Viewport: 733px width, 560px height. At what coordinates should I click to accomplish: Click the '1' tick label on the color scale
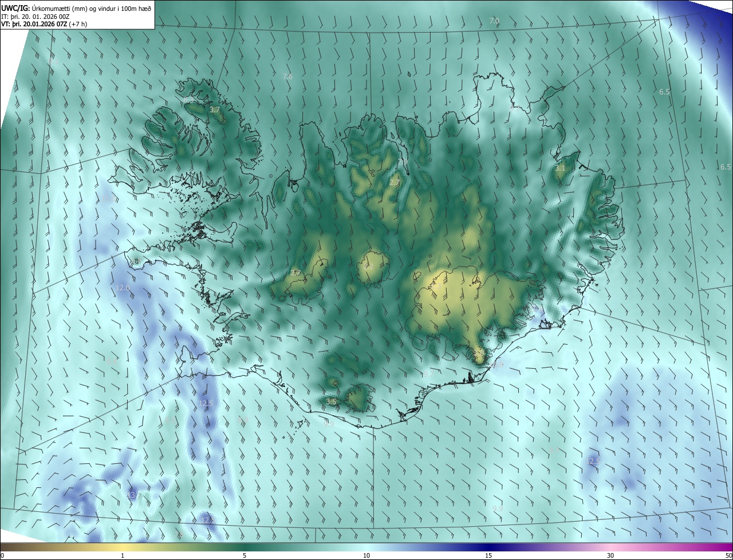[x=123, y=555]
